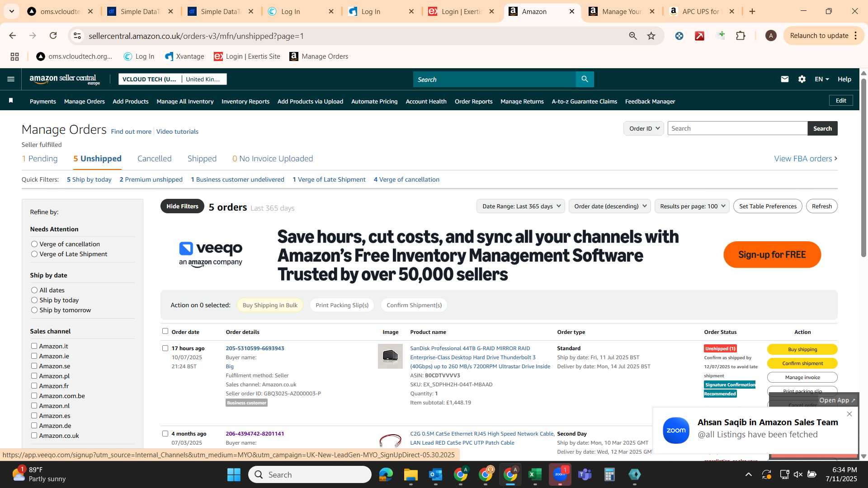Open Outlook from taskbar
868x488 pixels.
tap(435, 474)
